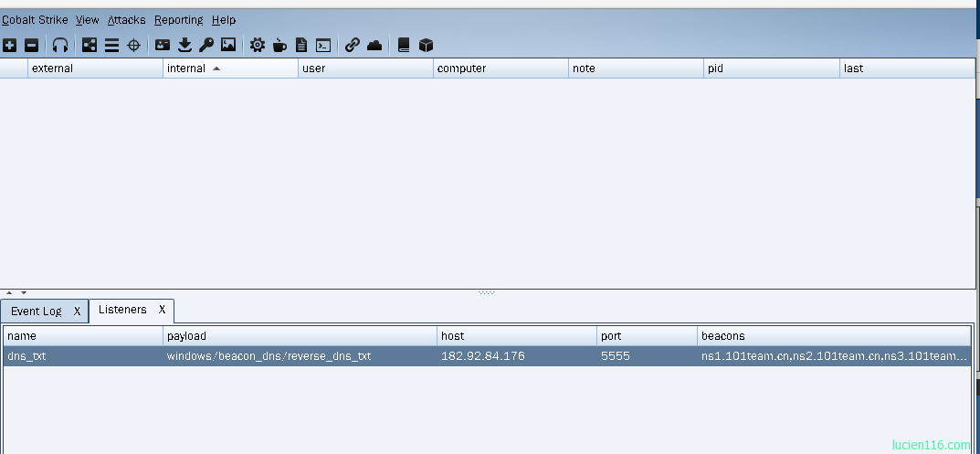Image resolution: width=980 pixels, height=454 pixels.
Task: Expand bottom panel with down arrow
Action: pyautogui.click(x=24, y=292)
